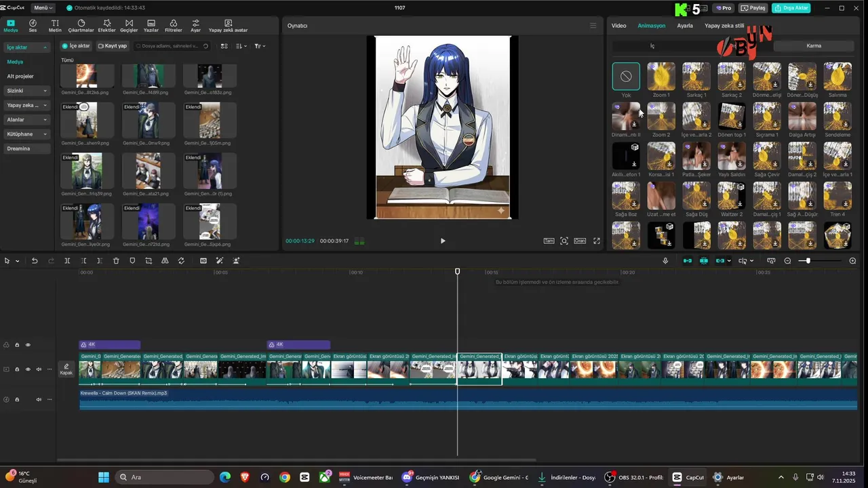Adjust the timeline zoom slider
Viewport: 868px width, 488px height.
(x=819, y=261)
